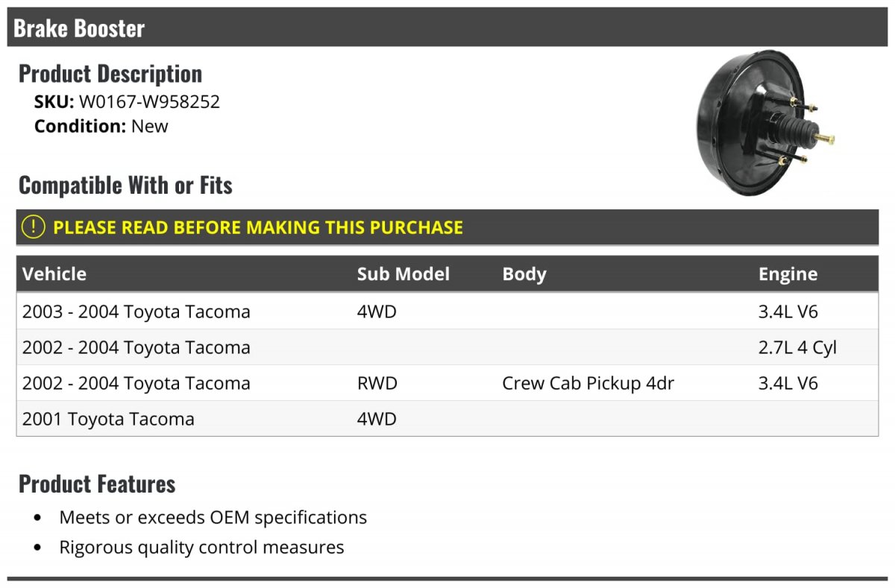Click the Brake Booster title bar
The height and width of the screenshot is (588, 895).
pos(447,28)
